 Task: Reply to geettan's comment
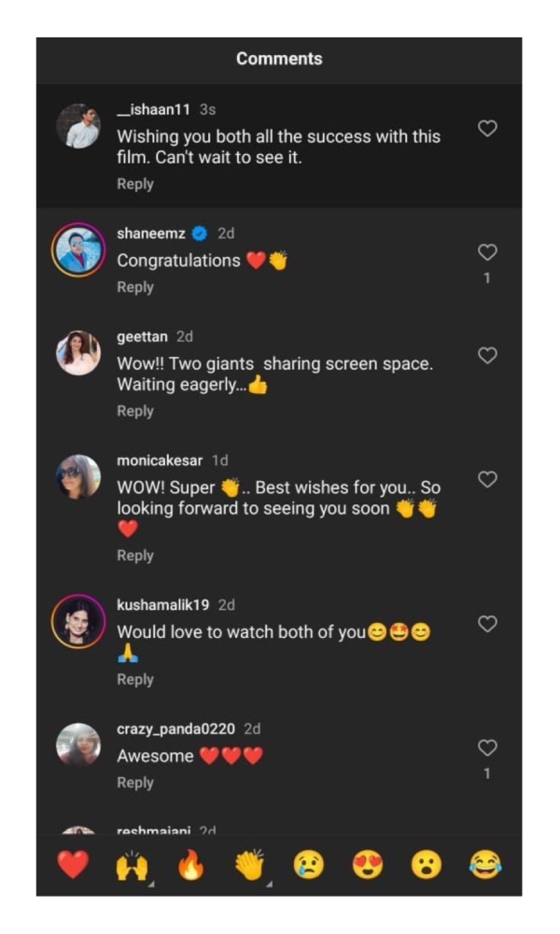click(x=134, y=411)
